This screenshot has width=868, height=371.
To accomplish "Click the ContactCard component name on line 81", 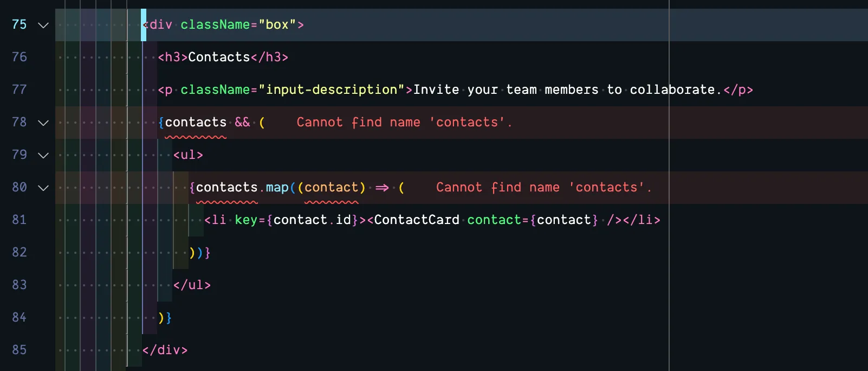I will (416, 220).
